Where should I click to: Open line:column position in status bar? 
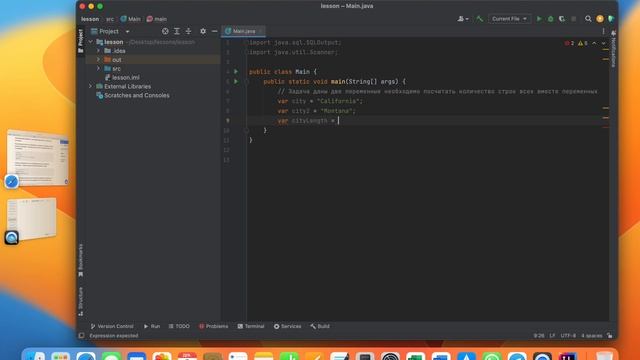[x=539, y=336]
